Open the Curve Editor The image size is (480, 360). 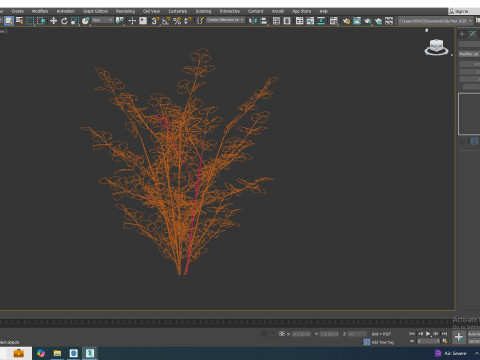click(310, 21)
